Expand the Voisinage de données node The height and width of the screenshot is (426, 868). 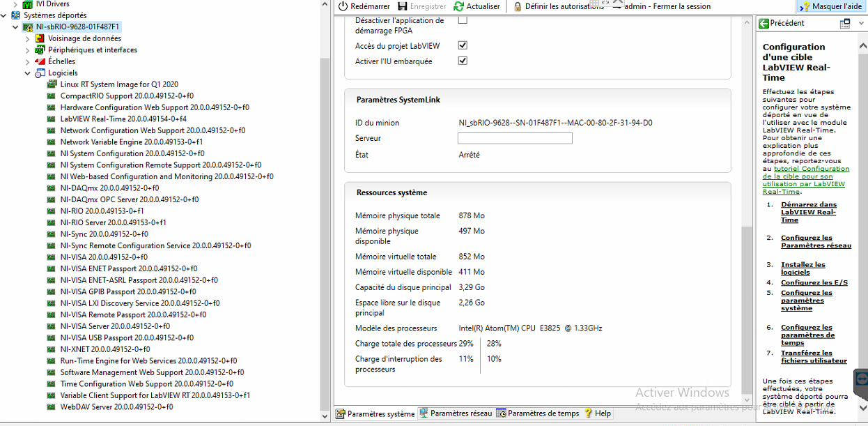click(x=28, y=38)
